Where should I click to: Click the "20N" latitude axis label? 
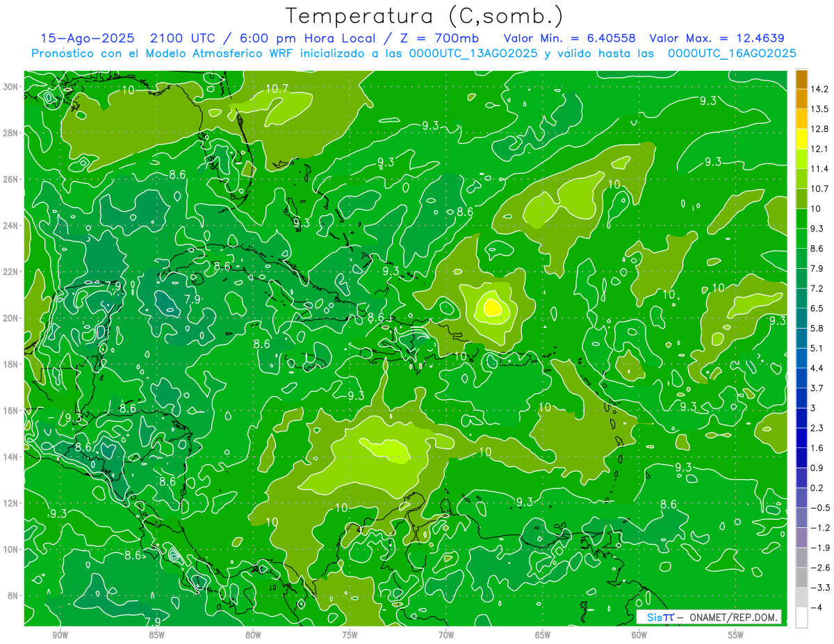pyautogui.click(x=11, y=317)
